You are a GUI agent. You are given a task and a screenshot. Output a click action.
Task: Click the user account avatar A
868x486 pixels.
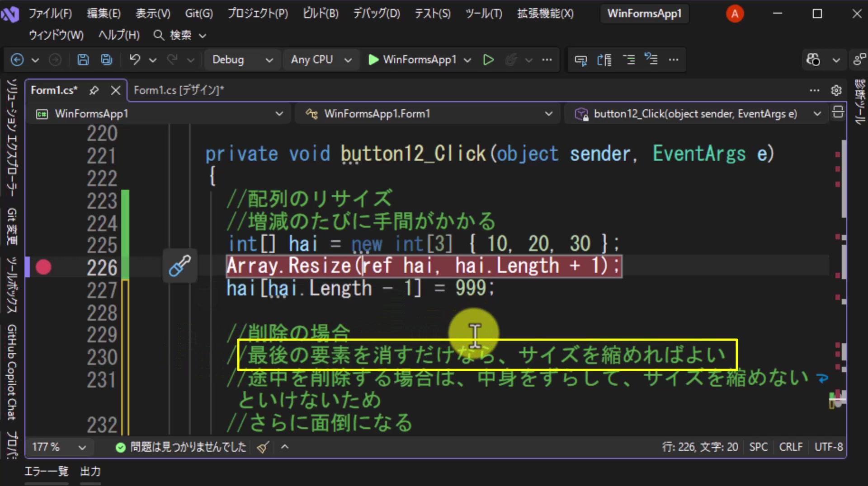click(x=735, y=14)
